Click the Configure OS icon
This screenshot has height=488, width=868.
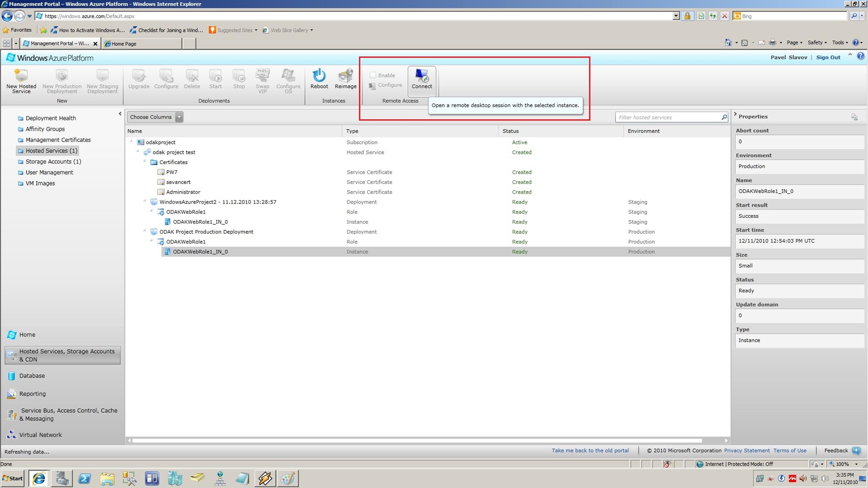tap(288, 75)
